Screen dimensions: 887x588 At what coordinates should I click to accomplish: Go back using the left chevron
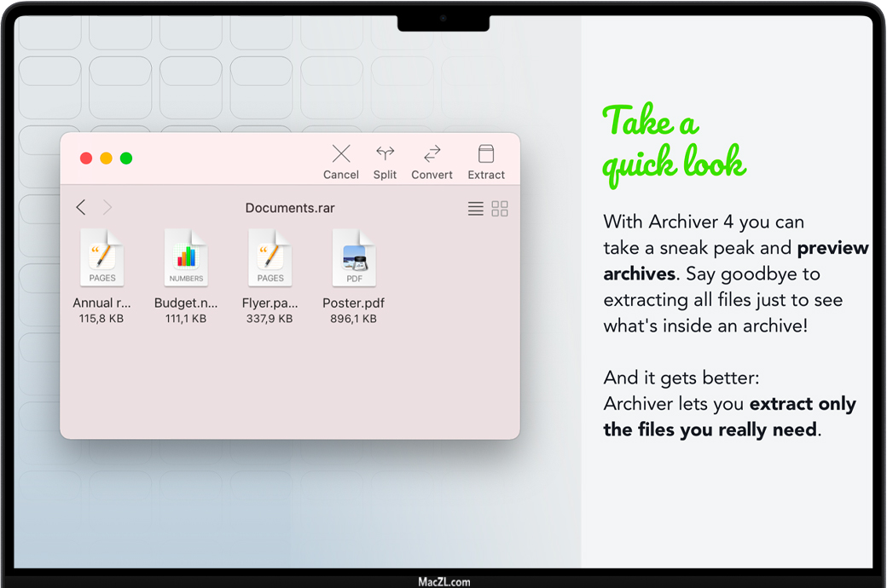tap(81, 207)
